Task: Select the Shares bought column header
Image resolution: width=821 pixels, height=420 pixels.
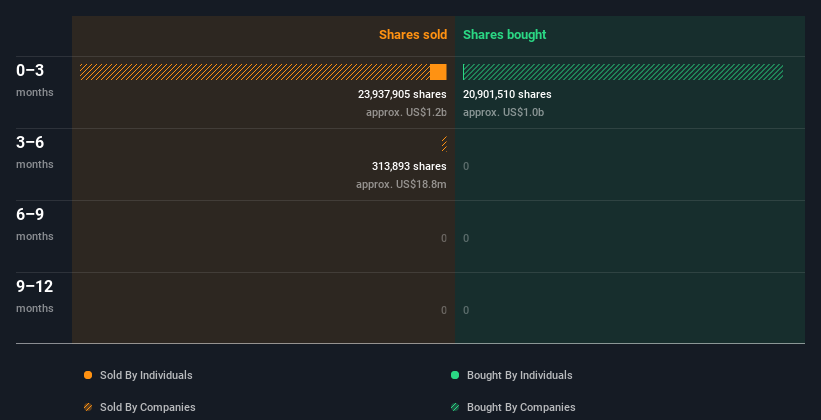Action: [x=504, y=35]
